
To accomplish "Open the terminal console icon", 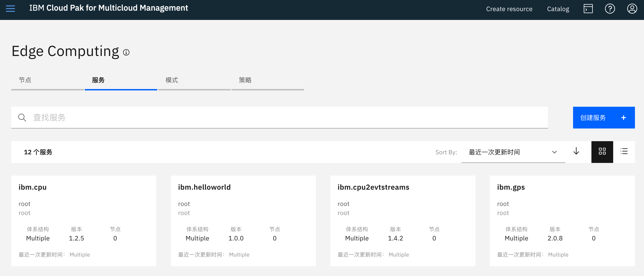I will [588, 9].
